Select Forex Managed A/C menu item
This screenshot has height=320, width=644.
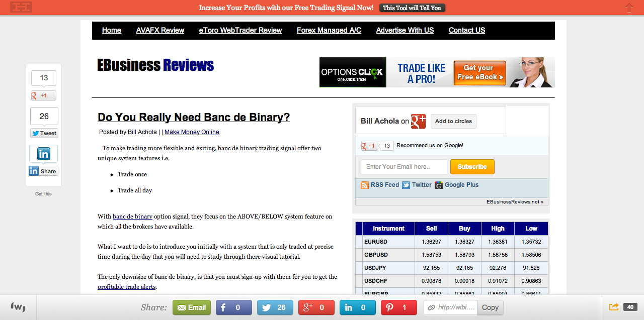click(x=329, y=30)
